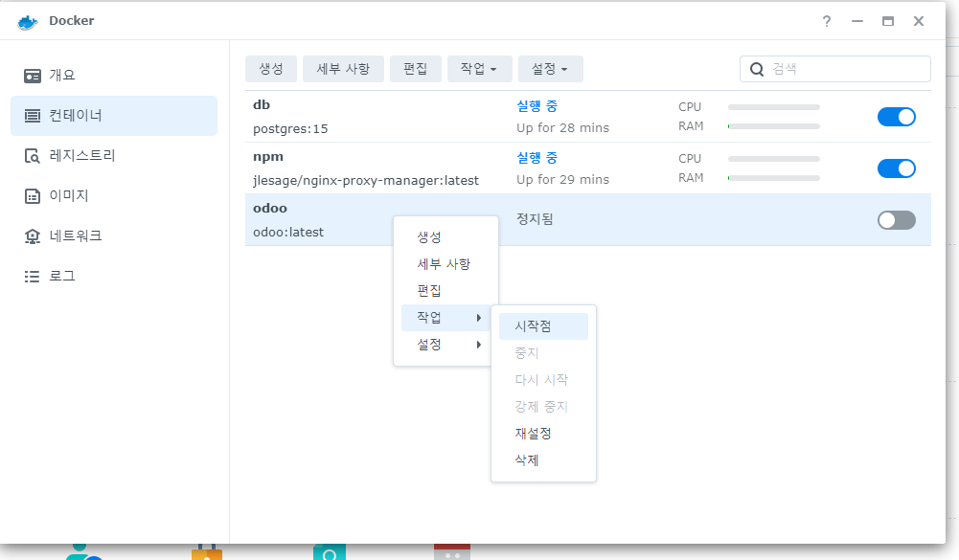
Task: Click the 정지됨 status of odoo
Action: [x=535, y=219]
